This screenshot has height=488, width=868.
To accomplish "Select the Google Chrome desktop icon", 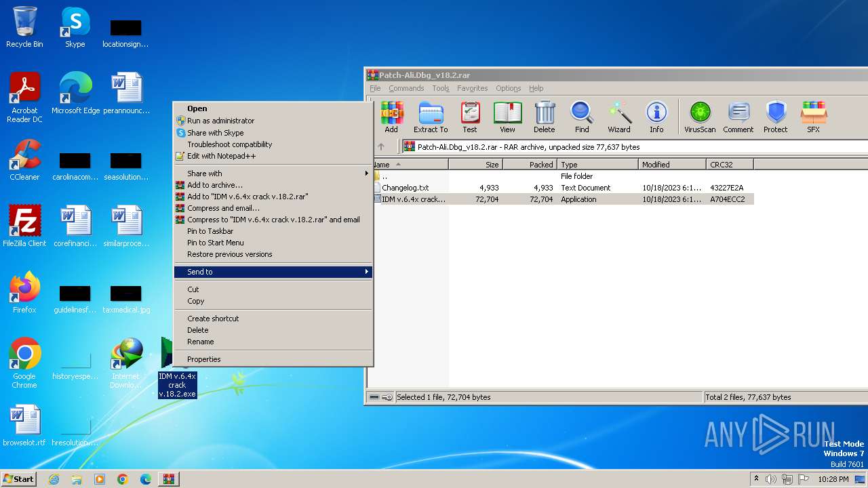I will 24,363.
